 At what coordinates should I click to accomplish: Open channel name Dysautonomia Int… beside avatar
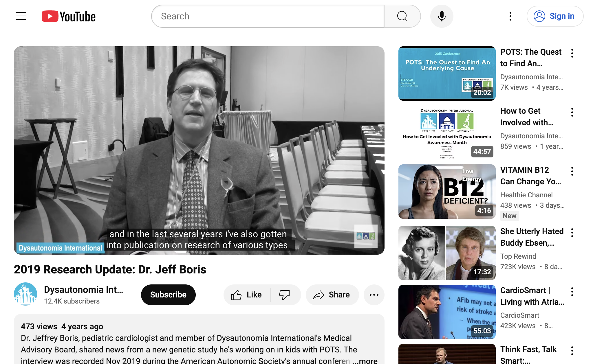[83, 290]
